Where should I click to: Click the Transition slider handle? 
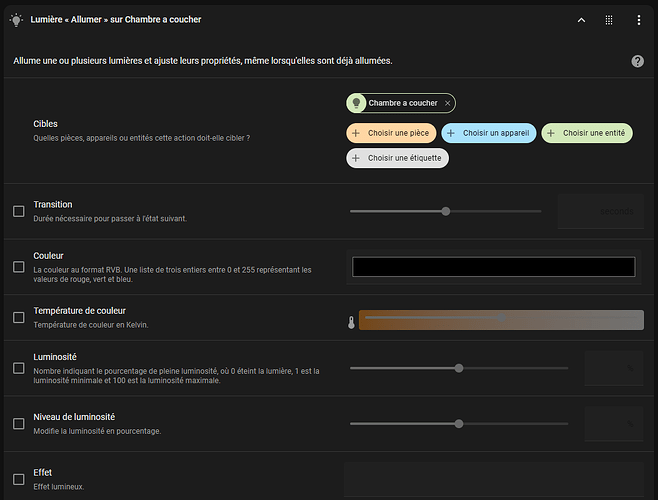coord(446,211)
